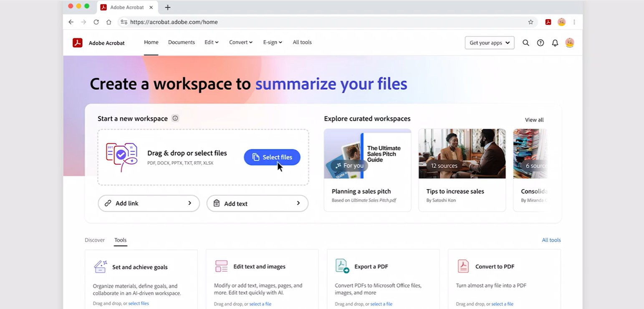The image size is (644, 309).
Task: Click the site information icon in address bar
Action: [124, 22]
